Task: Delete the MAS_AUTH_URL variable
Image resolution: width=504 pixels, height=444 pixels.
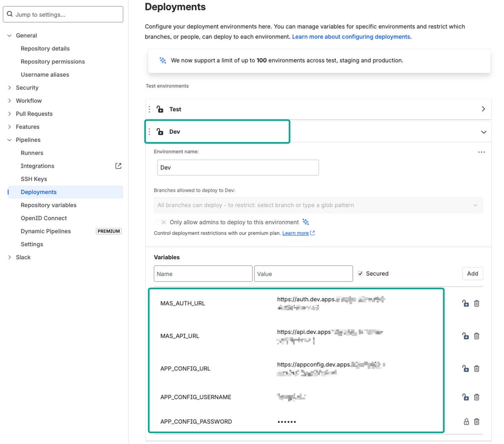Action: pos(477,303)
